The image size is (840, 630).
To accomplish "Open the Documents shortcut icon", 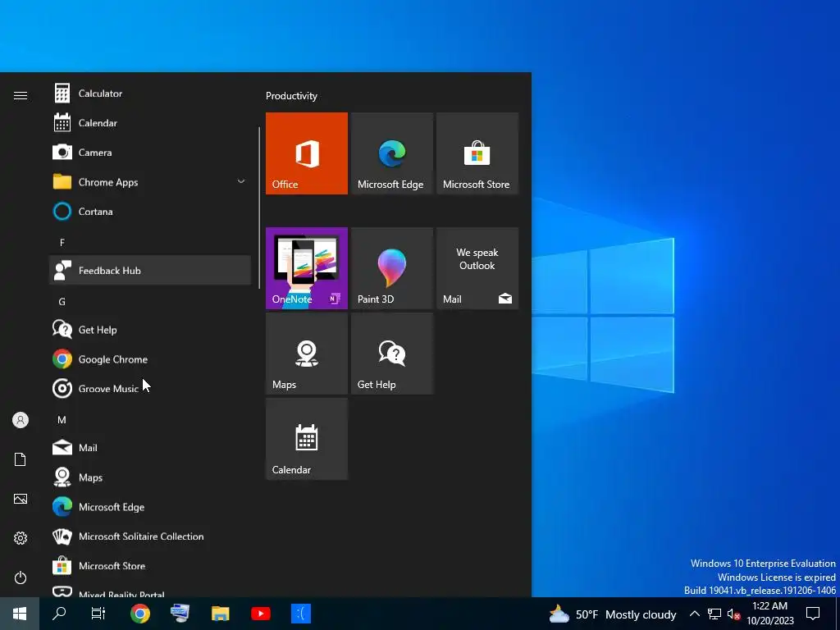I will point(21,459).
